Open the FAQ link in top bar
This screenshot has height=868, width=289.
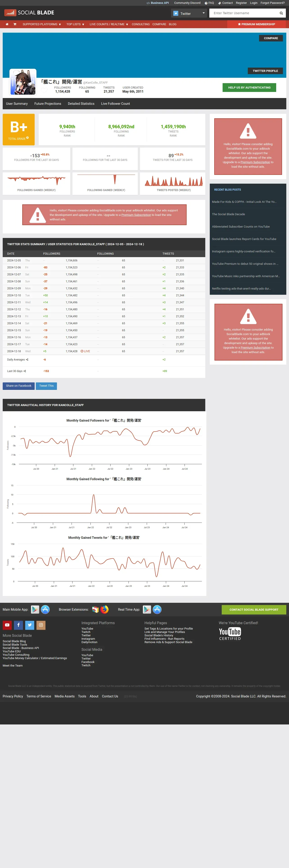209,3
